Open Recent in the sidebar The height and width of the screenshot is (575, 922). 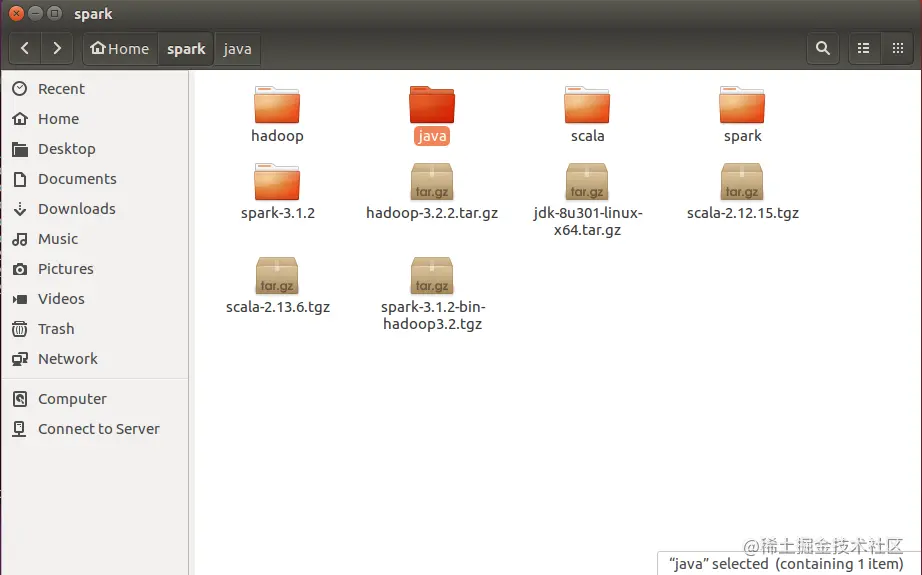click(x=94, y=89)
